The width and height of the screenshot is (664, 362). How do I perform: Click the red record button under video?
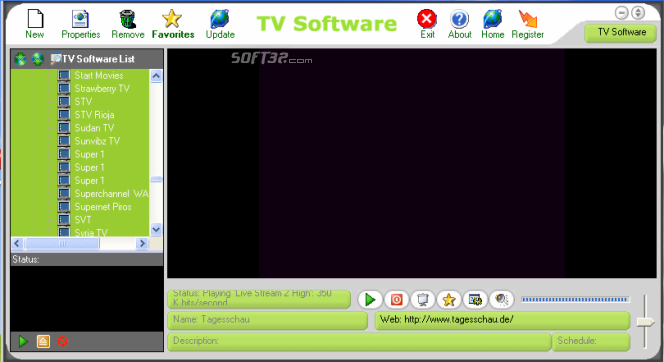coord(396,300)
